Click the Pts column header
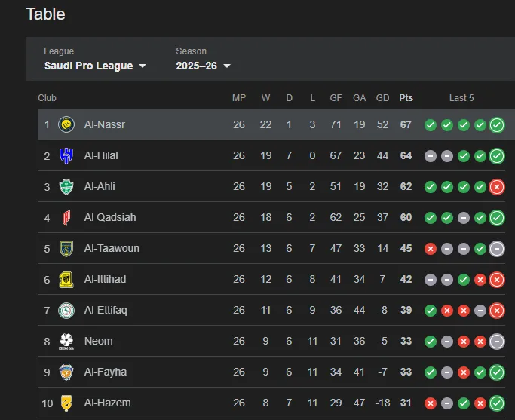This screenshot has width=515, height=420. (406, 98)
